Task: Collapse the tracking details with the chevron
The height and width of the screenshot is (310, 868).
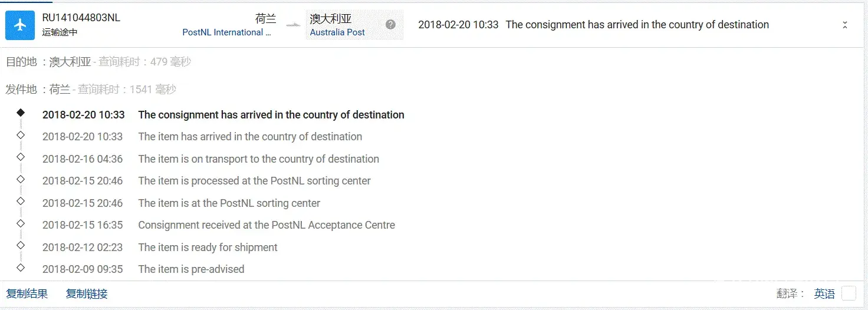Action: pos(844,25)
